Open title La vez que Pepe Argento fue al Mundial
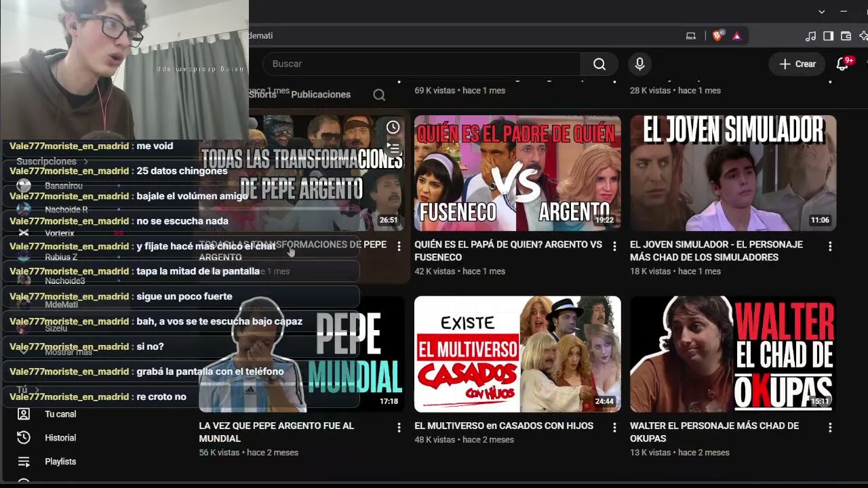The image size is (868, 488). tap(276, 432)
